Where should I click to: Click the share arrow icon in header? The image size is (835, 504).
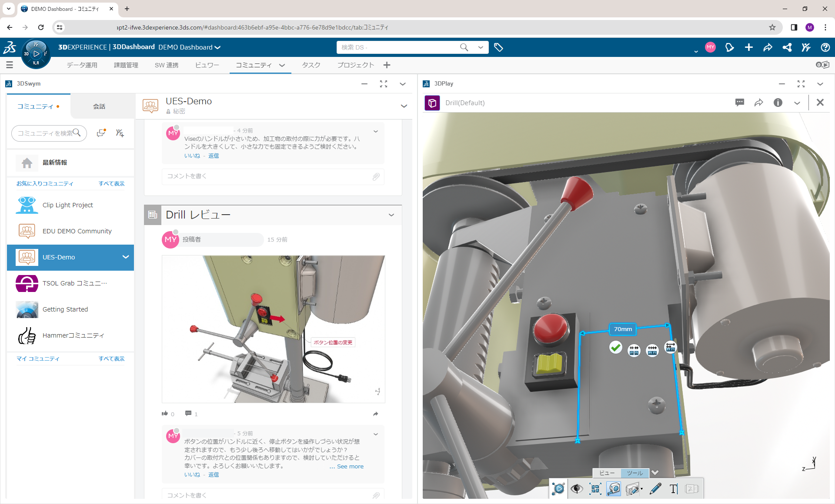point(768,47)
